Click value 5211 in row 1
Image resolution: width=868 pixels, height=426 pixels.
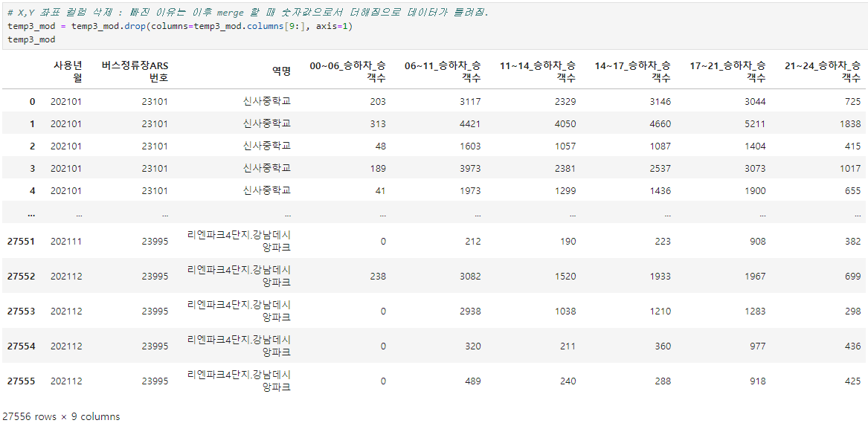pyautogui.click(x=755, y=124)
